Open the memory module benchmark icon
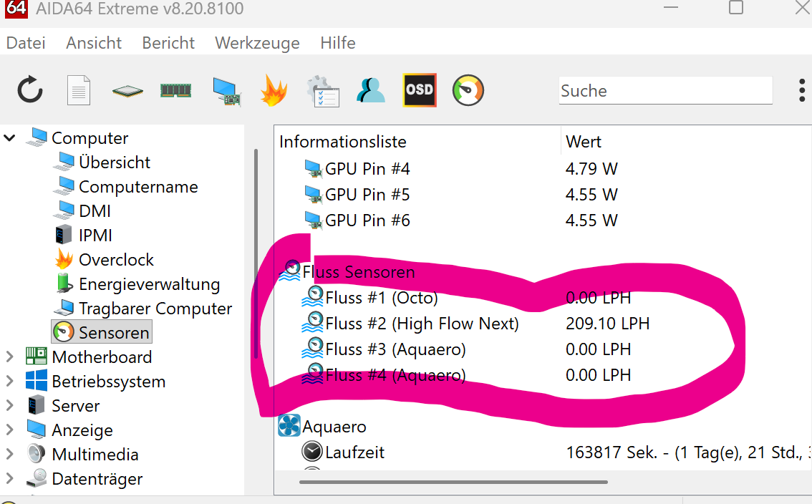This screenshot has height=504, width=812. (175, 90)
